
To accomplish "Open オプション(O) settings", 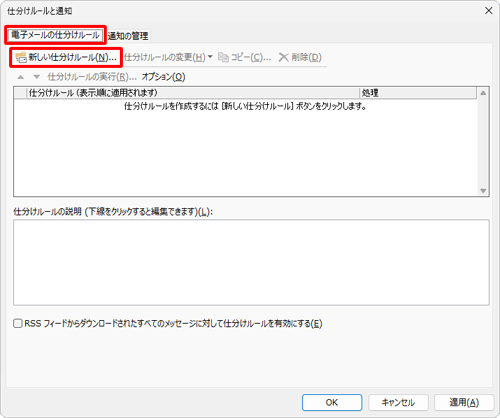I will point(163,77).
